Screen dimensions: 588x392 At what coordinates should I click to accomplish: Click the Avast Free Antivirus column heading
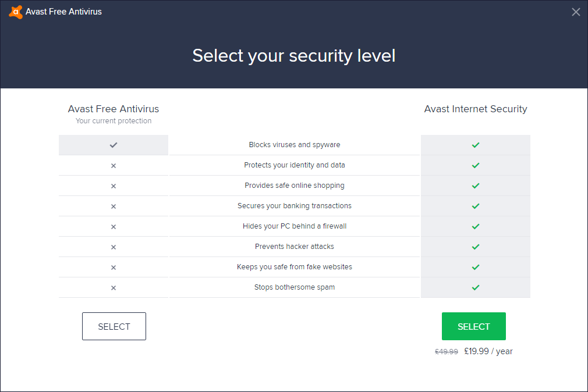114,109
